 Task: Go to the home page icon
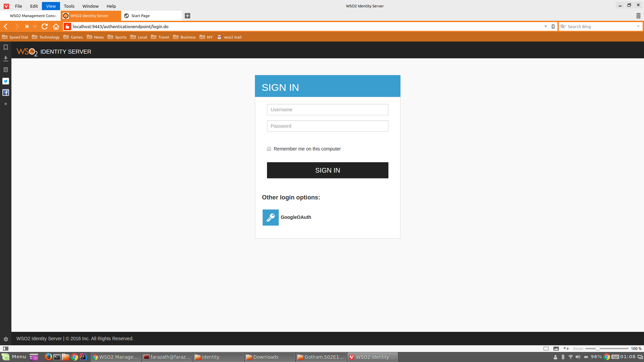(56, 26)
